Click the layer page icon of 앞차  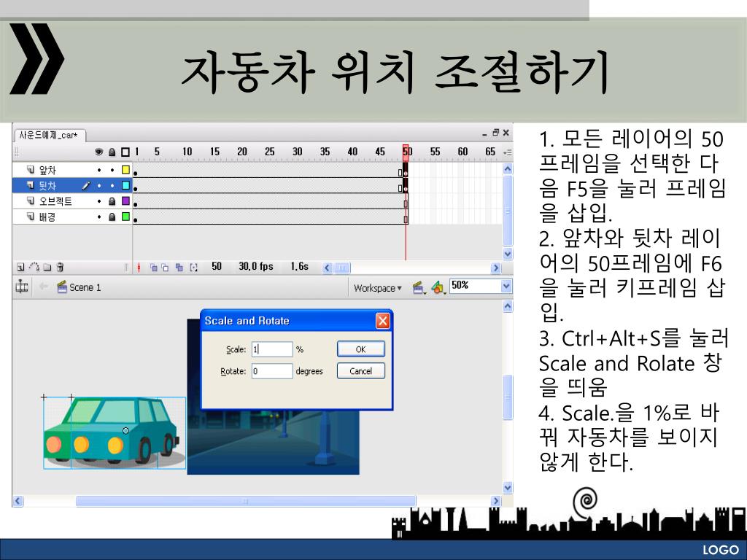(31, 169)
